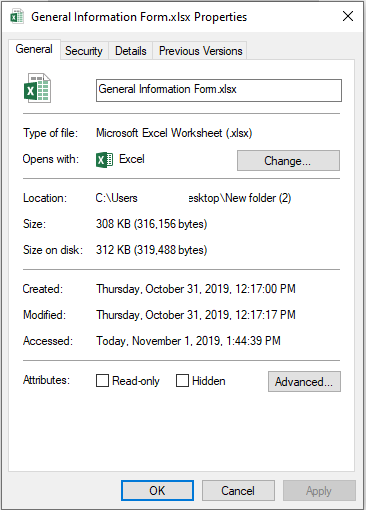The height and width of the screenshot is (510, 366).
Task: Click the Excel icon in the title bar
Action: [17, 17]
